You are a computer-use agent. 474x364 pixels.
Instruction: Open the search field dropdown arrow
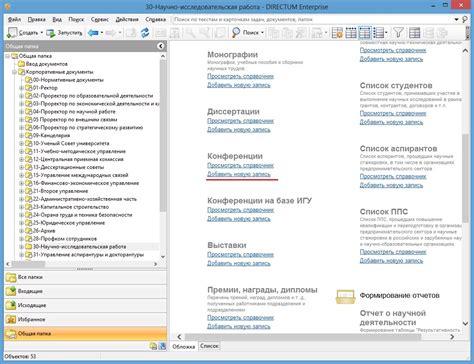tap(457, 20)
